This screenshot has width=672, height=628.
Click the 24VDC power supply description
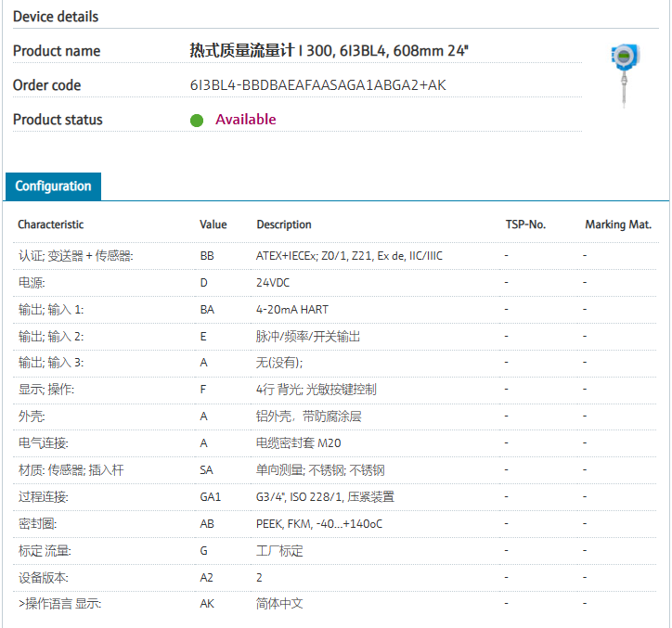(273, 282)
